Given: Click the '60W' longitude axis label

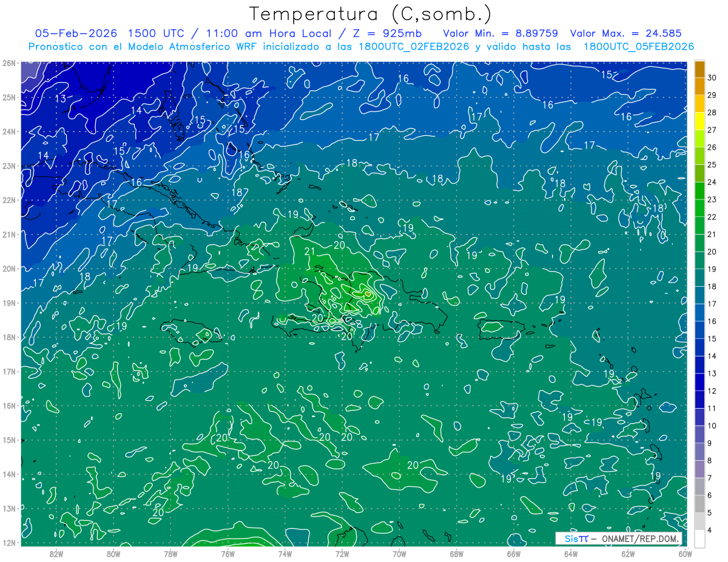Looking at the screenshot, I should [686, 554].
